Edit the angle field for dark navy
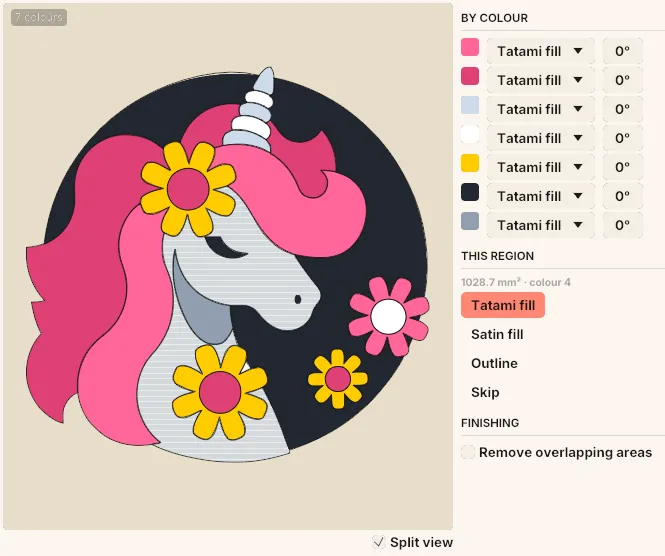Image resolution: width=665 pixels, height=556 pixels. click(623, 196)
